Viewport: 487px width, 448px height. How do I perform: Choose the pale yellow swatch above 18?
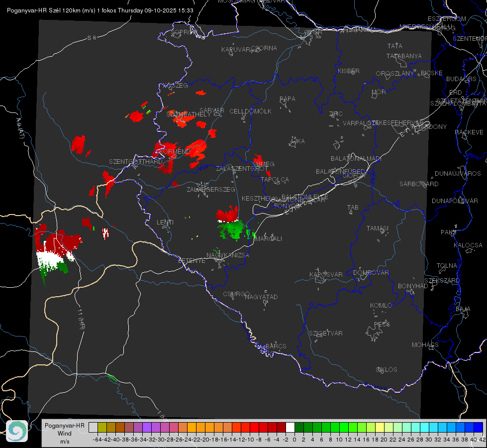coord(380,428)
